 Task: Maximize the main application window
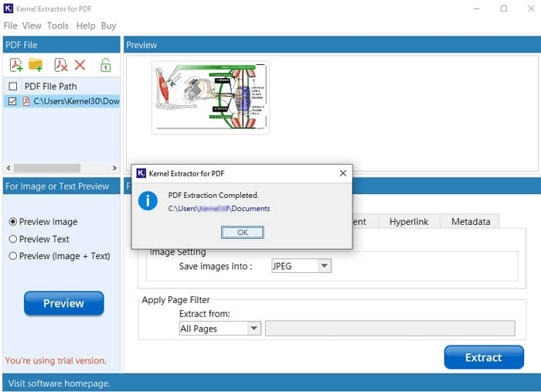[x=504, y=9]
